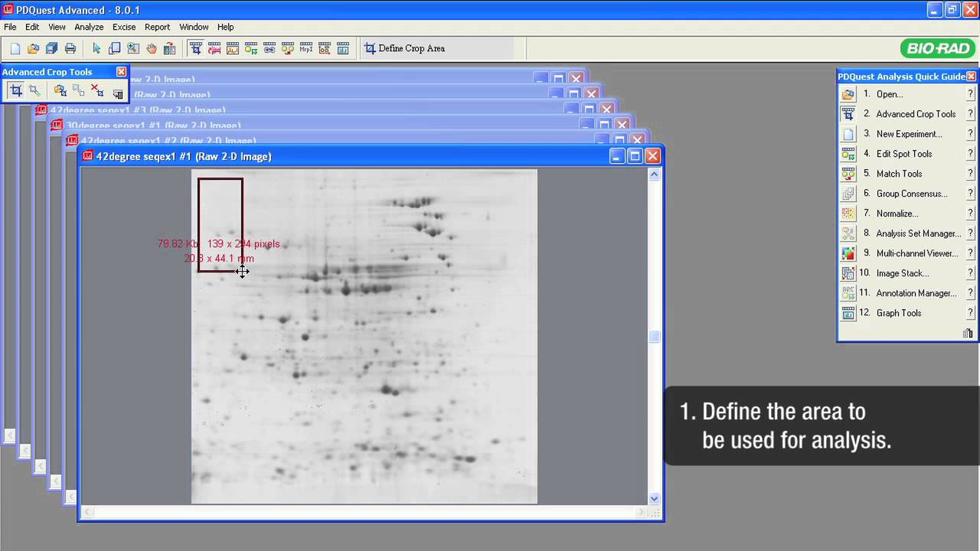Click the Graph Tools icon in Quick Guide

tap(848, 313)
